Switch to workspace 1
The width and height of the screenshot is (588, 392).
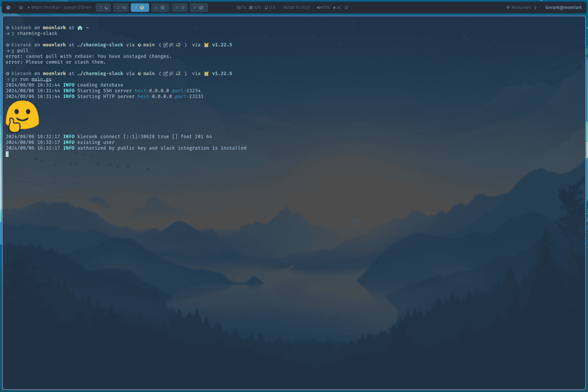coord(104,7)
